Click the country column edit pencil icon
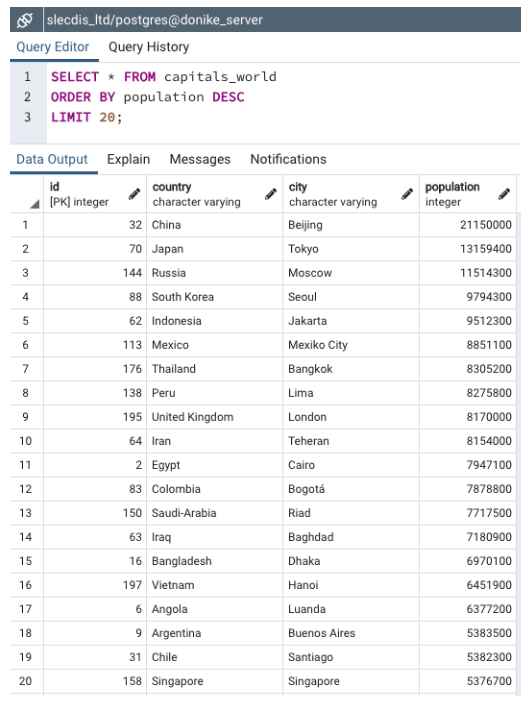 (x=270, y=194)
